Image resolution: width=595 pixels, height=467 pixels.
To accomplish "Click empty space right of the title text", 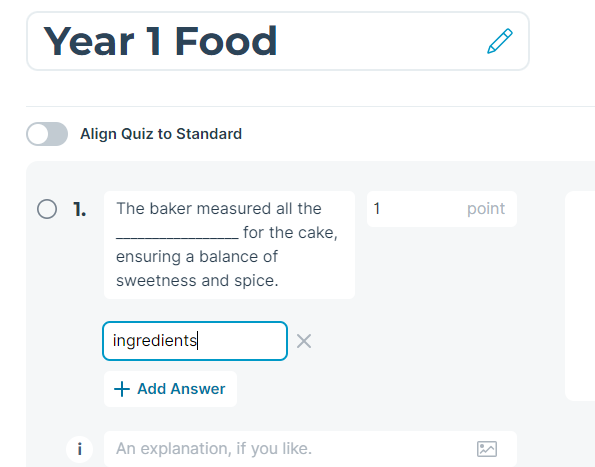I will (x=379, y=41).
